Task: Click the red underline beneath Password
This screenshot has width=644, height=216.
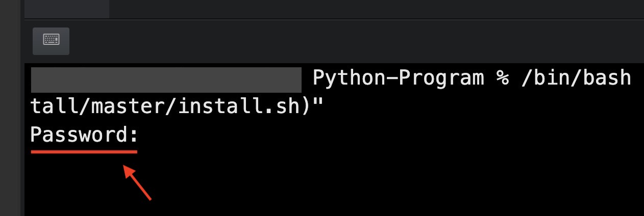Action: (x=84, y=151)
